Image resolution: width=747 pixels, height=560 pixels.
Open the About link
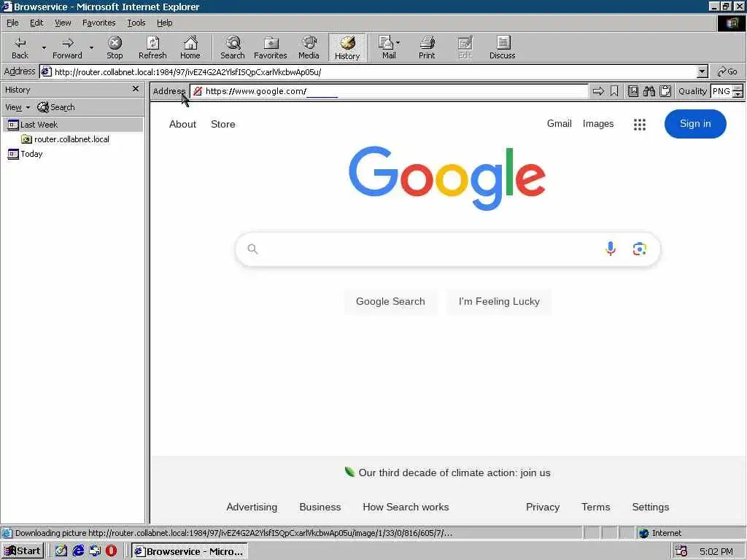[182, 124]
